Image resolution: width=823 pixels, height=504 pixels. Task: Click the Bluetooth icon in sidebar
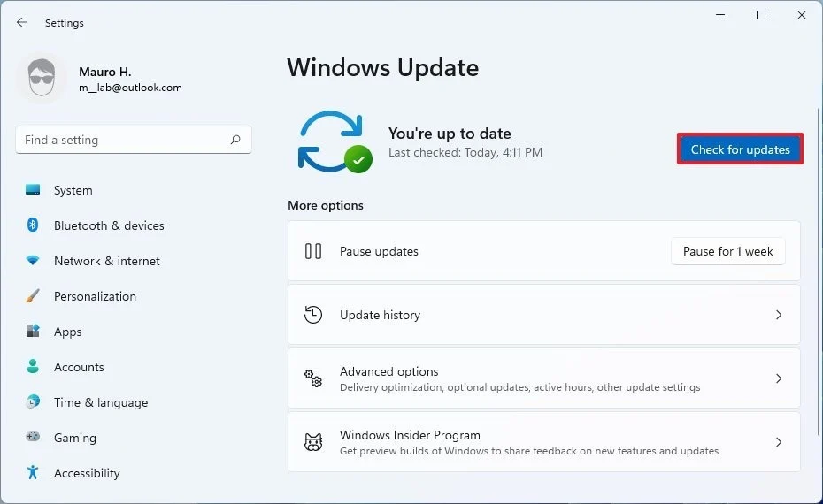click(33, 225)
